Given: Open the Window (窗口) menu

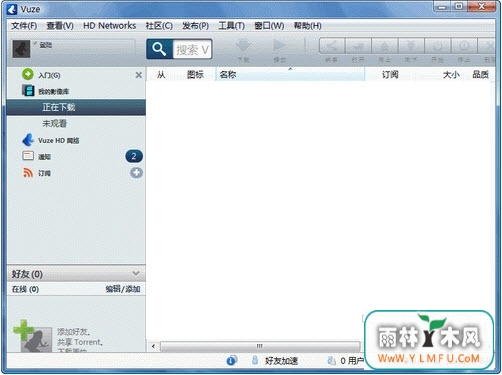Looking at the screenshot, I should point(269,26).
